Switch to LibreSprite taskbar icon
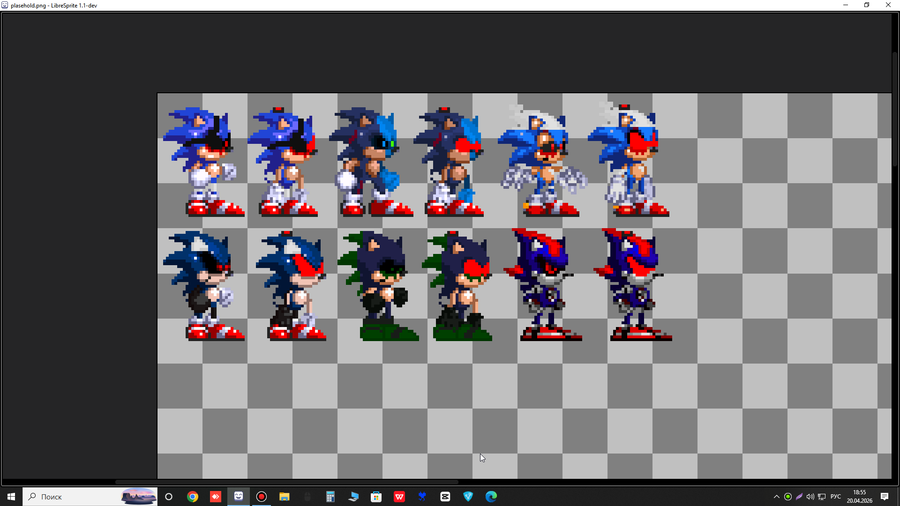Screen dimensions: 900x506 click(238, 496)
